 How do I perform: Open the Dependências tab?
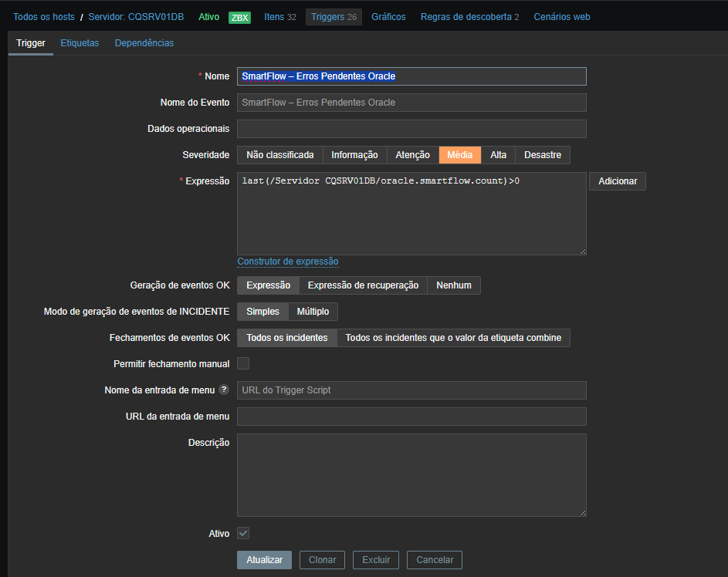(144, 43)
